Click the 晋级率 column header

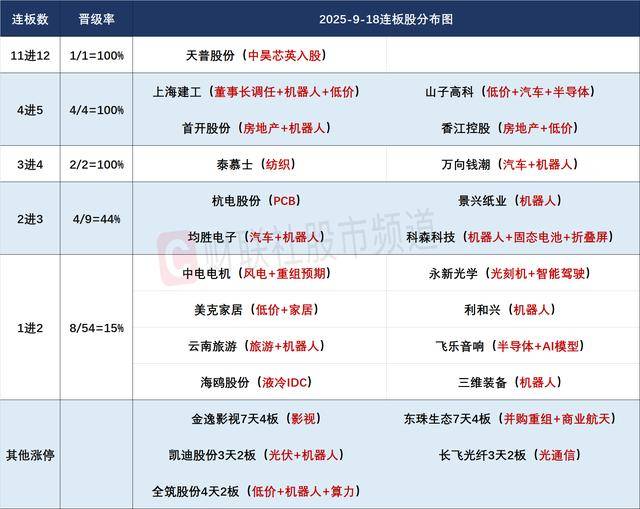click(100, 19)
